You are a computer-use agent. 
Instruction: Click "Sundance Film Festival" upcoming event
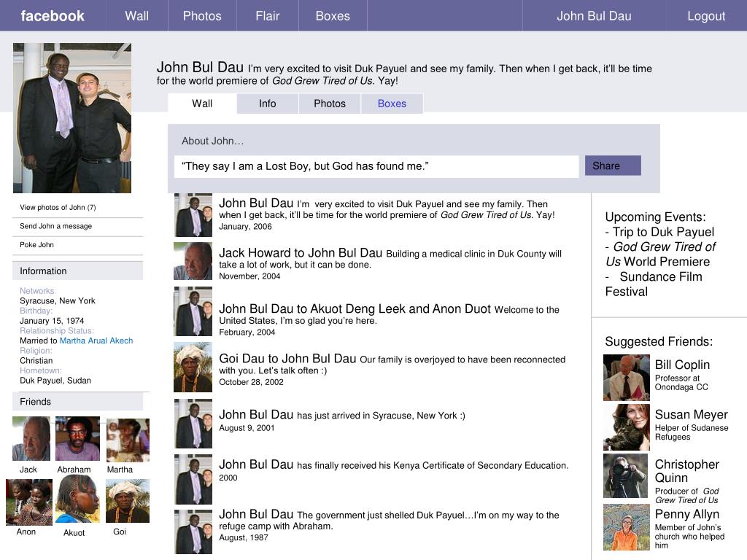coord(654,284)
